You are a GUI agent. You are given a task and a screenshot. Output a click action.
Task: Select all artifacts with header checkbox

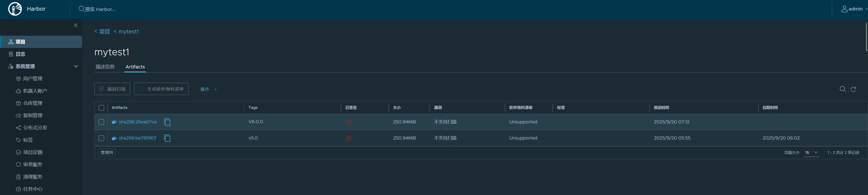[x=101, y=107]
